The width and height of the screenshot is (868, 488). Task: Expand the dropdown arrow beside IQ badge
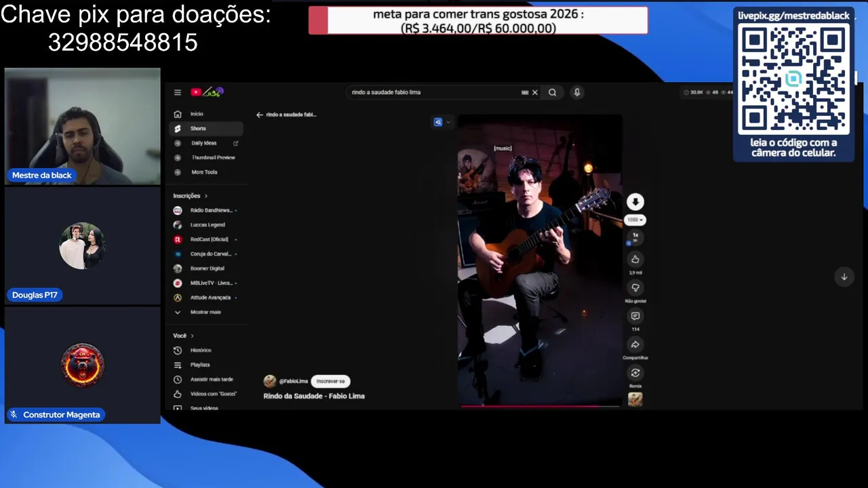[448, 122]
